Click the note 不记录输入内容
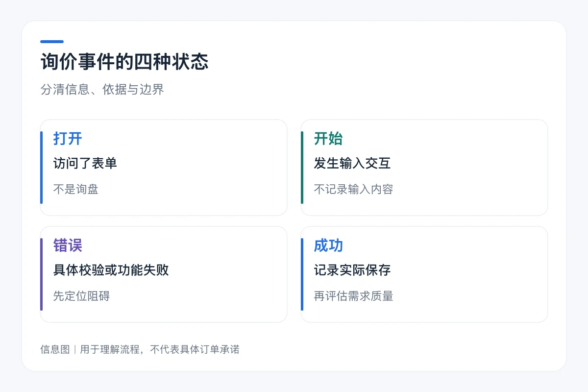Viewport: 588px width, 392px height. (353, 189)
